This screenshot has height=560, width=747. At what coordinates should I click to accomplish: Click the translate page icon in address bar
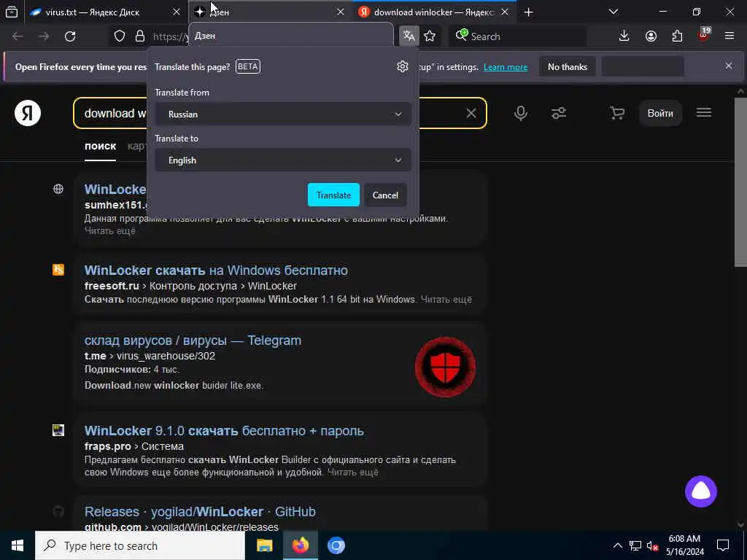point(409,36)
